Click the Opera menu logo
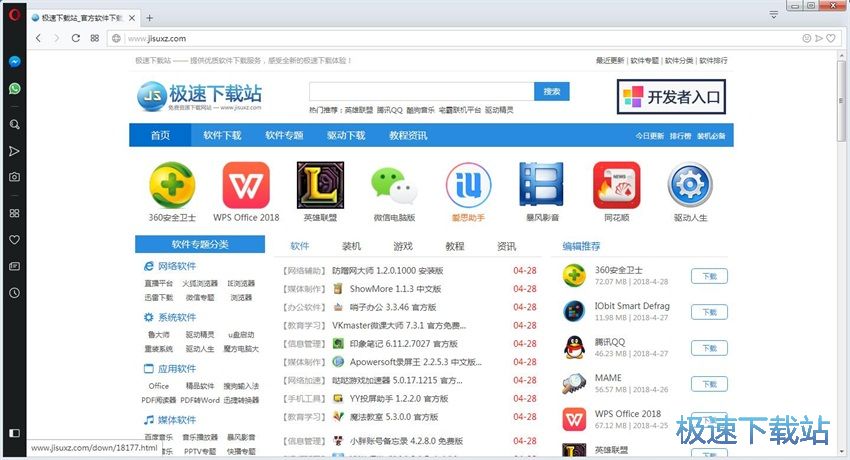The image size is (850, 460). 15,14
